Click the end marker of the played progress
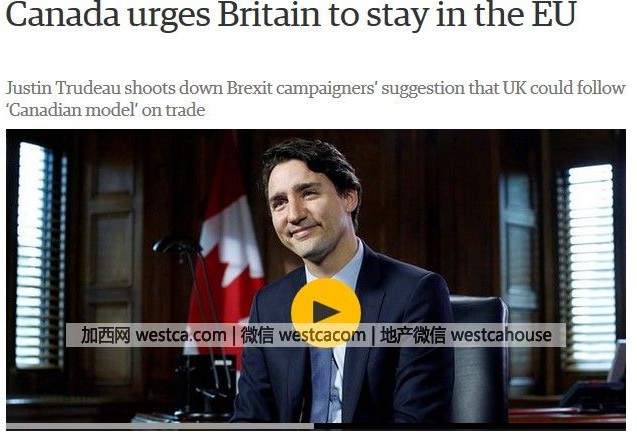The height and width of the screenshot is (447, 637). [x=314, y=426]
